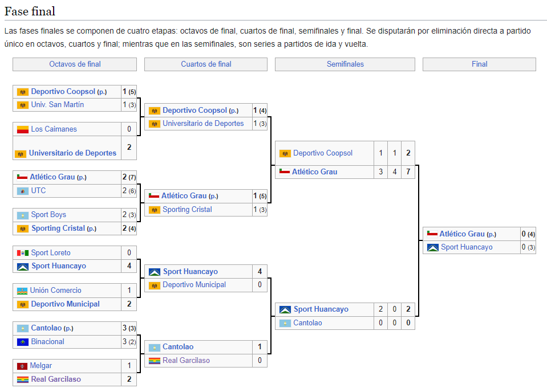Click Real Garcilaso link in octavos
The width and height of the screenshot is (547, 392).
pyautogui.click(x=56, y=379)
